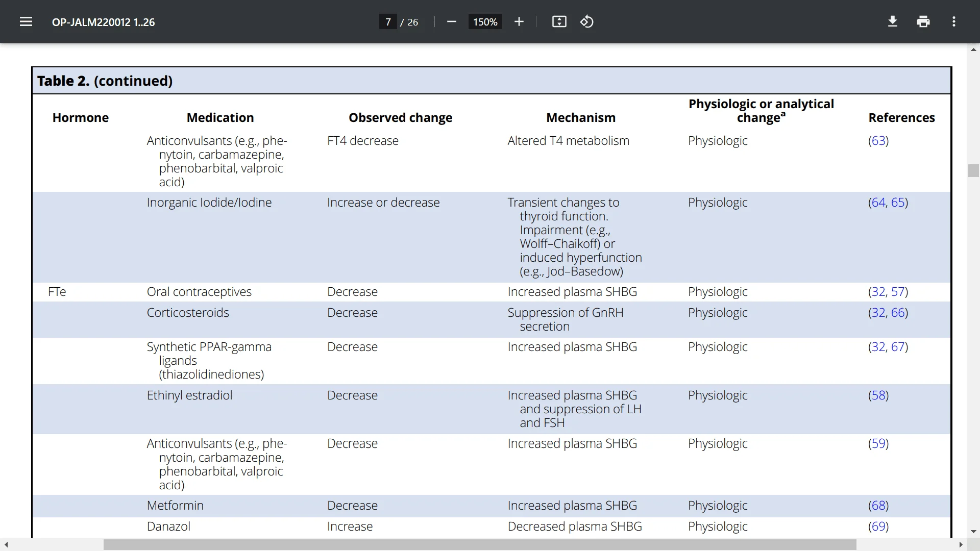Viewport: 980px width, 551px height.
Task: Click the scroll up arrow
Action: coord(973,49)
